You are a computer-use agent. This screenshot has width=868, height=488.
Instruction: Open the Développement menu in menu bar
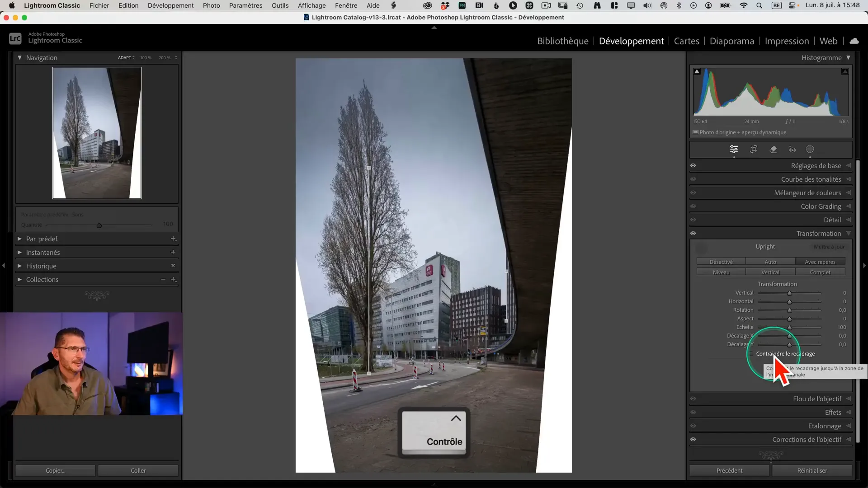(170, 5)
